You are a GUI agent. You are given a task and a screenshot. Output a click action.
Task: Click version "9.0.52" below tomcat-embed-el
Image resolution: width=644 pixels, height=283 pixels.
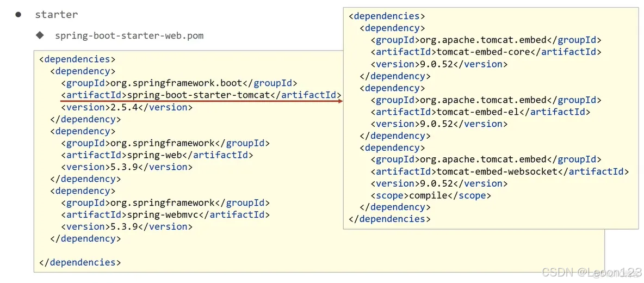tap(439, 124)
